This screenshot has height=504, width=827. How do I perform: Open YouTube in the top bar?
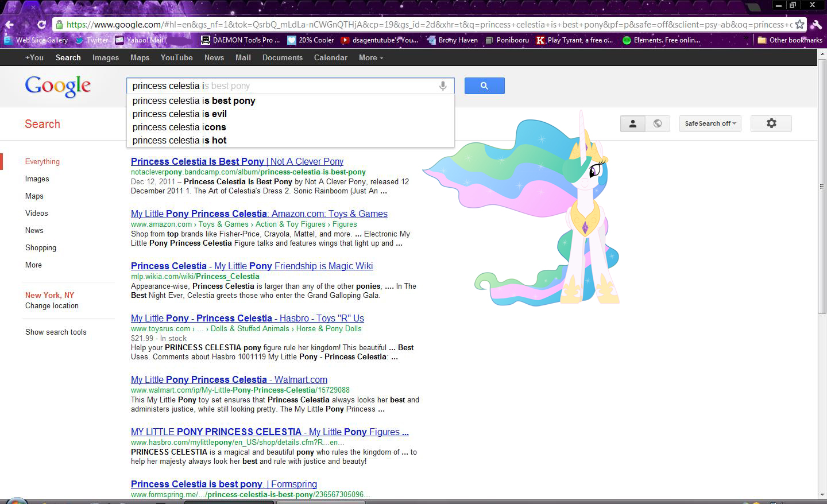[x=177, y=57]
